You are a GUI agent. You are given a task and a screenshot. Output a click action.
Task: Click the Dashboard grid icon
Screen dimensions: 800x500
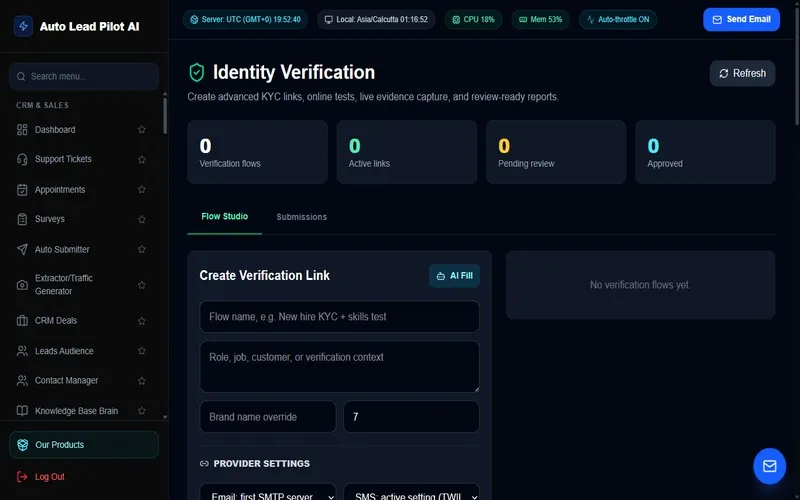point(22,130)
